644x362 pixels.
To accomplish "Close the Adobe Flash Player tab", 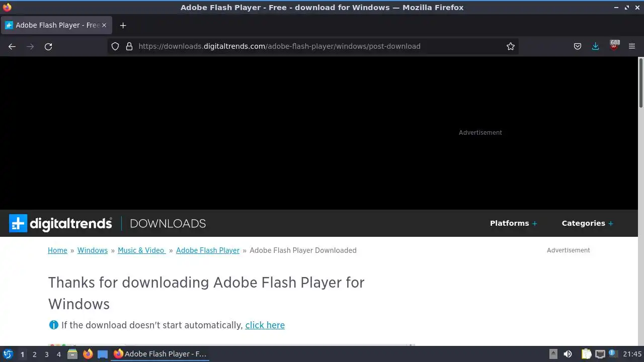I will tap(104, 25).
